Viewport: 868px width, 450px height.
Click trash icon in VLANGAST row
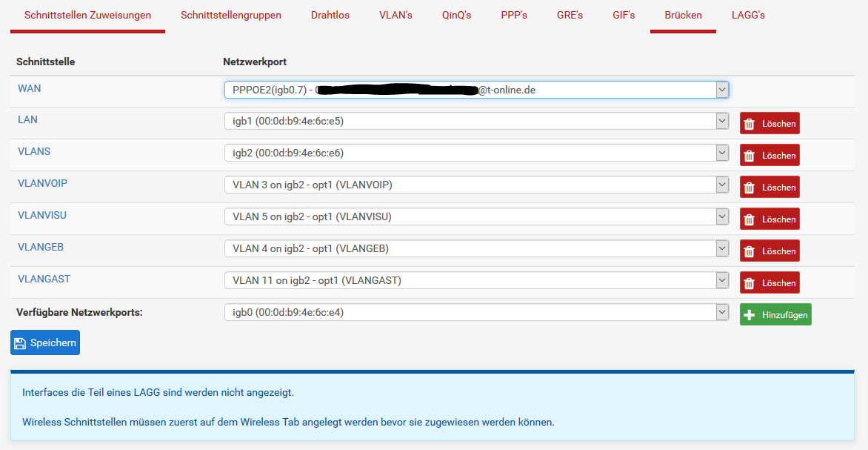[x=750, y=283]
